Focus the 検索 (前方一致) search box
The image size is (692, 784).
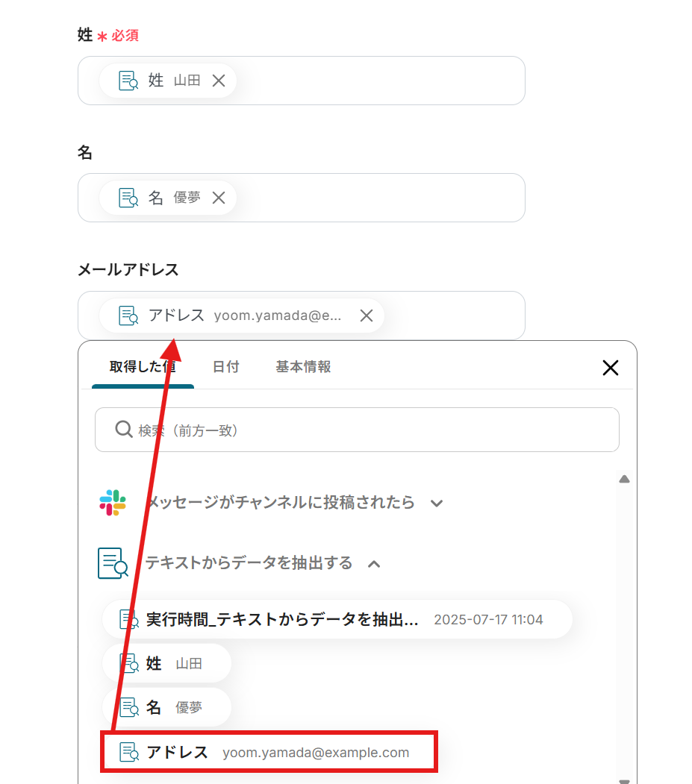[357, 430]
